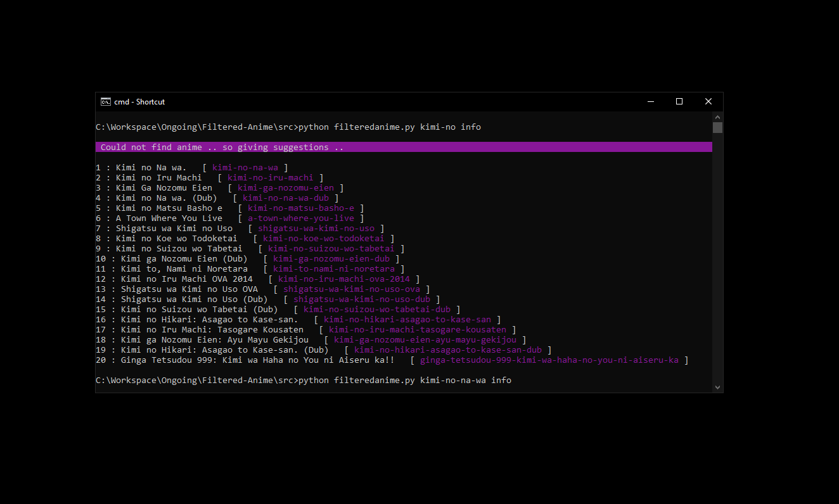
Task: Maximize the cmd - Shortcut window
Action: tap(679, 102)
